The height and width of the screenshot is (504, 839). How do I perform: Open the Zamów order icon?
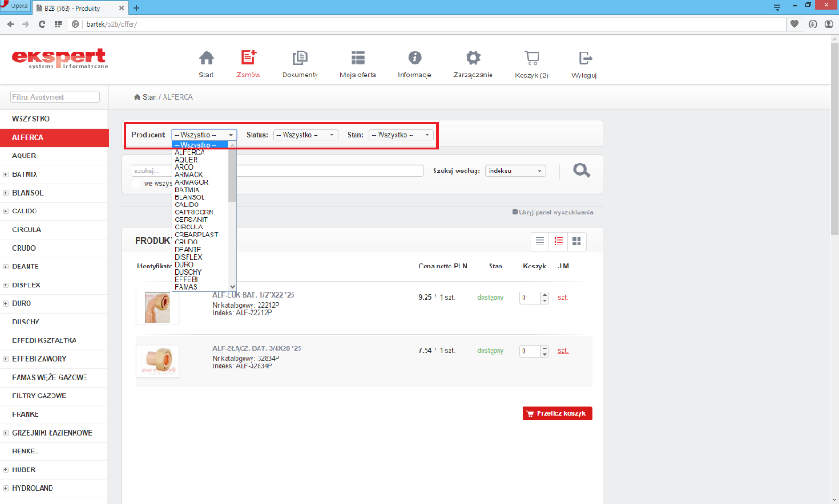[x=248, y=58]
